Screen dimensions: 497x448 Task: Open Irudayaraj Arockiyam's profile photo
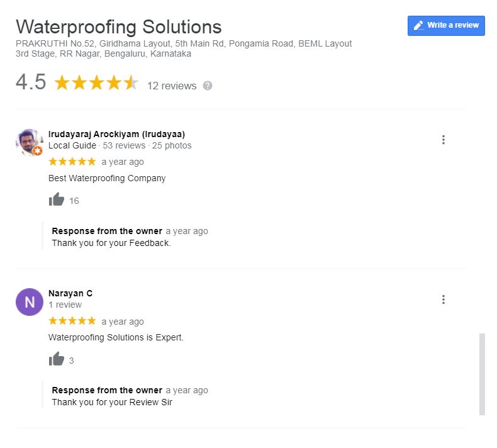30,142
